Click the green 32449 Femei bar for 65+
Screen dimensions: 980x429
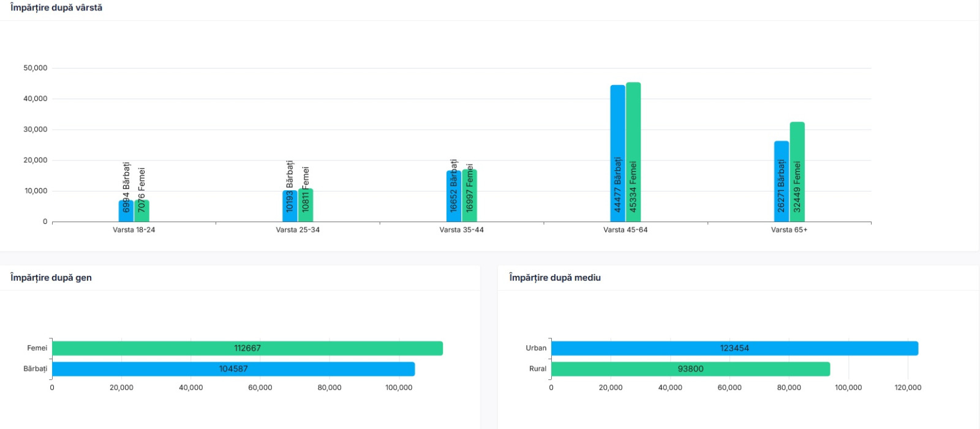(797, 172)
